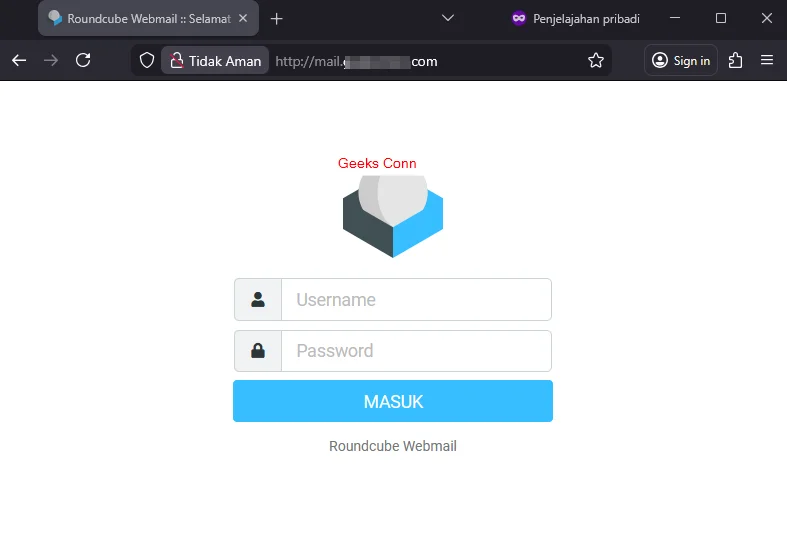Open a new tab with plus button
Screen dimensions: 787x558
click(277, 19)
